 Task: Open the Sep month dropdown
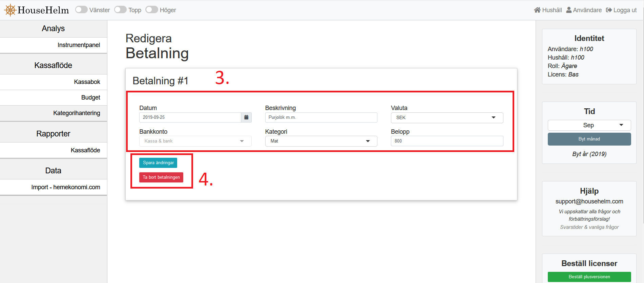tap(589, 125)
